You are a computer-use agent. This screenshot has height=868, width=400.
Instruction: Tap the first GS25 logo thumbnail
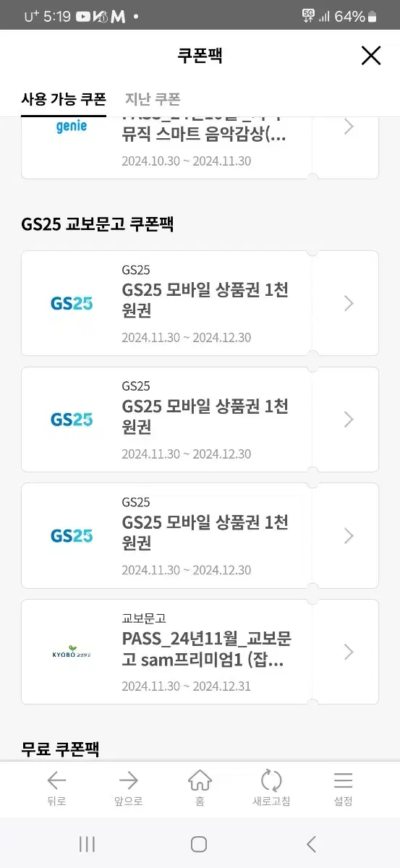pyautogui.click(x=72, y=303)
